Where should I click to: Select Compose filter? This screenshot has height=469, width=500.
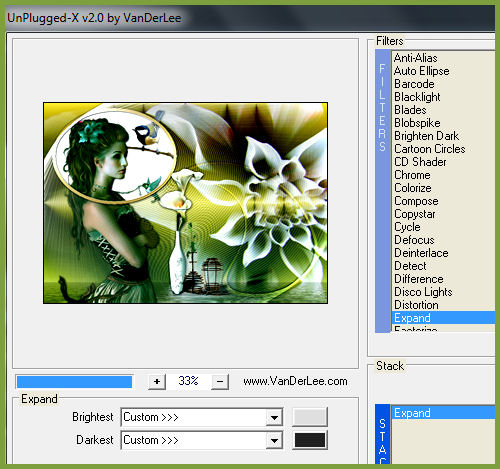[443, 201]
